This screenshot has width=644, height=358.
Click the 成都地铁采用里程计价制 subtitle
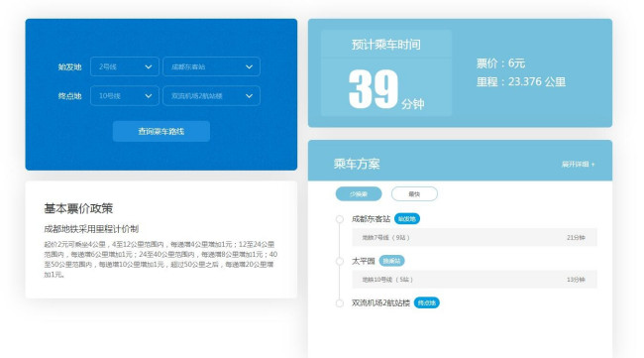click(x=91, y=229)
